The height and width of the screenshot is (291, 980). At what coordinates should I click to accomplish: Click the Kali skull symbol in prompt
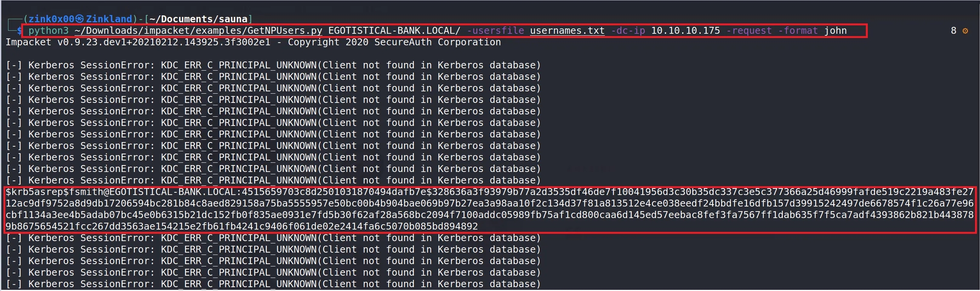pos(80,19)
